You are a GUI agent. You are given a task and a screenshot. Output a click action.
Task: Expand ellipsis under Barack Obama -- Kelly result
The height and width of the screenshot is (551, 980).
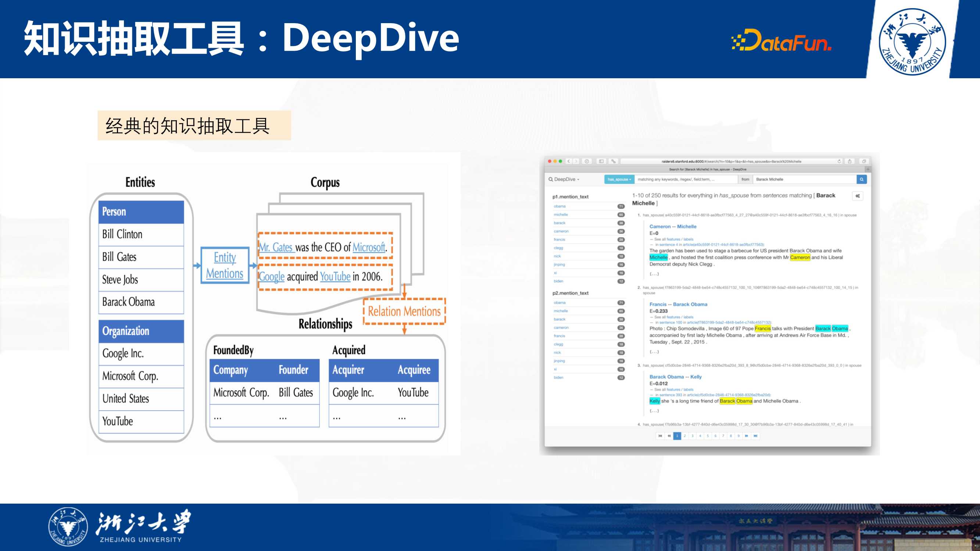pos(654,411)
